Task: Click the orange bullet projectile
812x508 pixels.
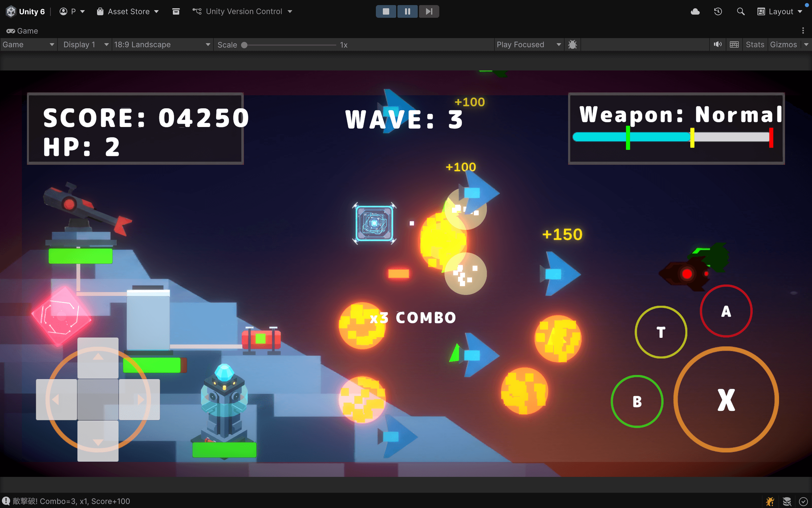Action: [399, 273]
